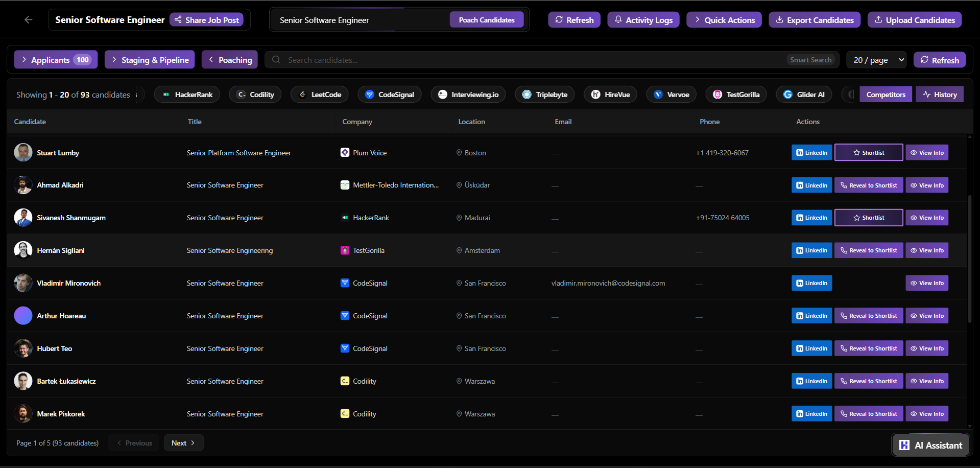Screen dimensions: 980x468
Task: Click the Plum Voice company logo
Action: (345, 153)
